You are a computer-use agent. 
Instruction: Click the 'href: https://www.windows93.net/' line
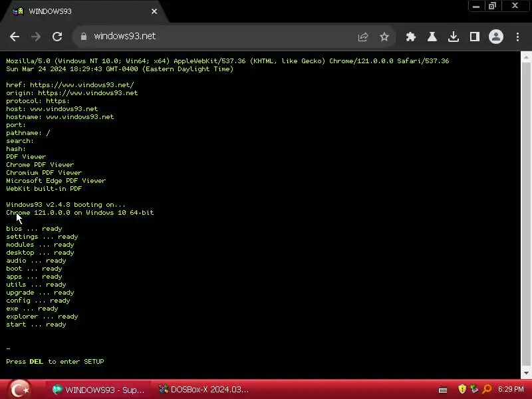70,85
